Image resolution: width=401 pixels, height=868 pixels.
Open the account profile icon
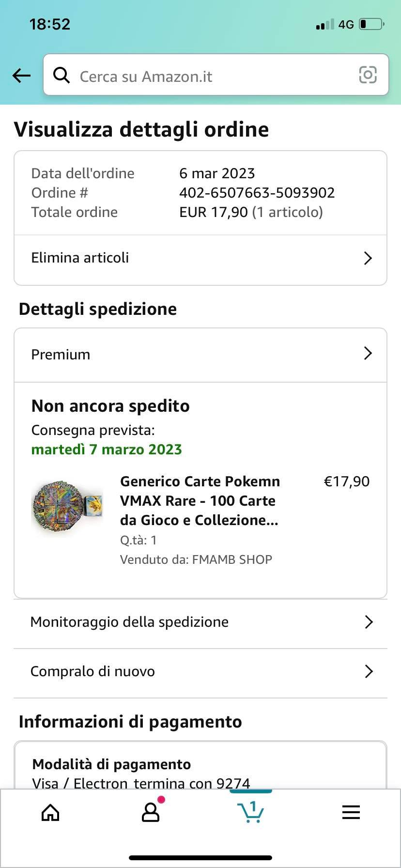pyautogui.click(x=151, y=812)
